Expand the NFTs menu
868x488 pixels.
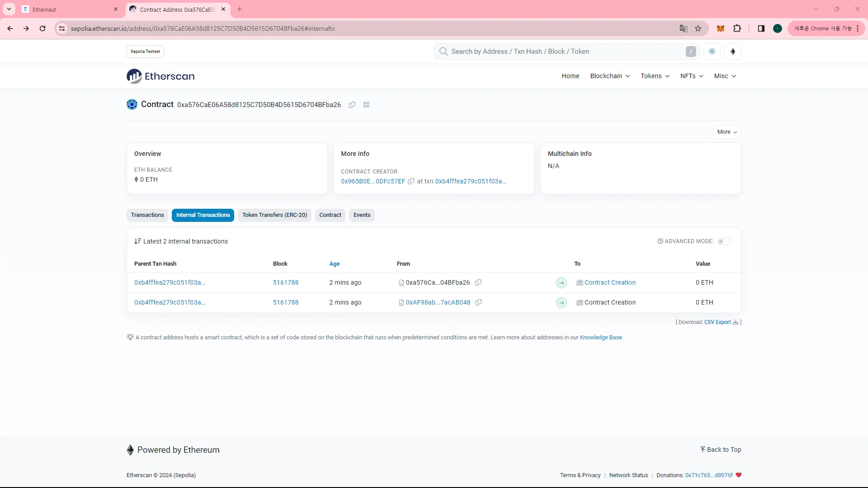point(692,76)
